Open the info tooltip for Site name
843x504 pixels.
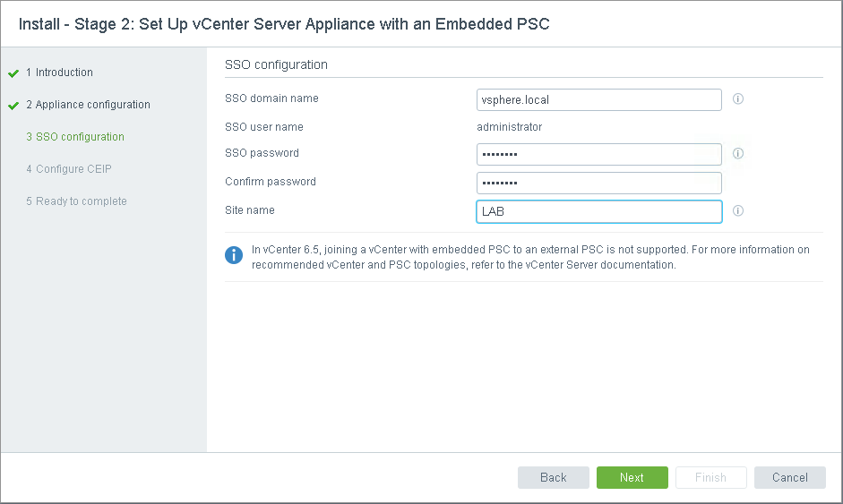pos(738,211)
